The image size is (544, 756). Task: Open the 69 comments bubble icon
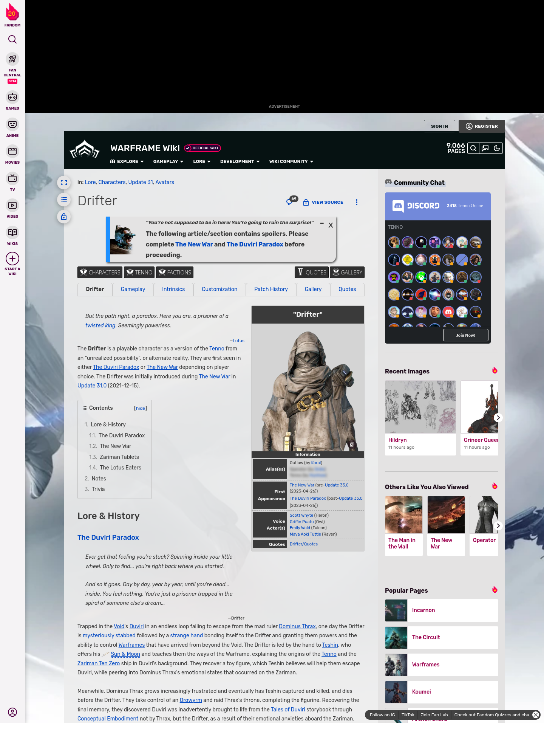[x=291, y=201]
